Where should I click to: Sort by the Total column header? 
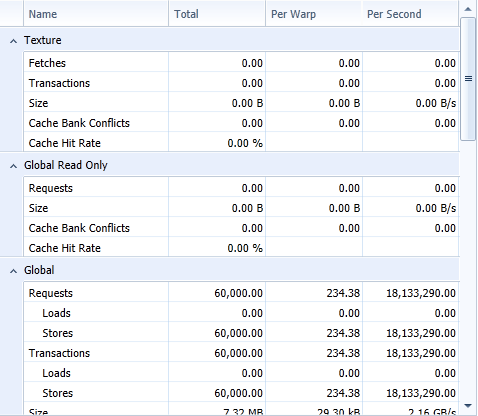pyautogui.click(x=217, y=14)
